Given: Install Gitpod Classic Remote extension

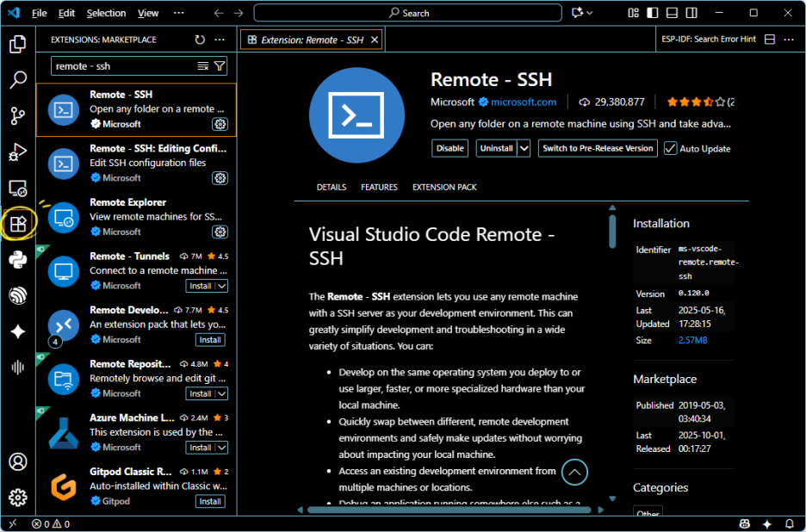Looking at the screenshot, I should pyautogui.click(x=210, y=502).
